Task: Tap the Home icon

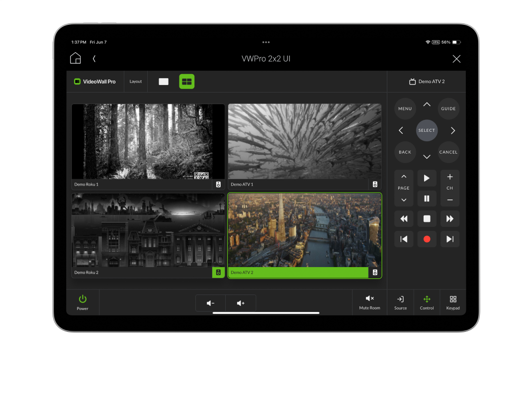Action: click(75, 58)
